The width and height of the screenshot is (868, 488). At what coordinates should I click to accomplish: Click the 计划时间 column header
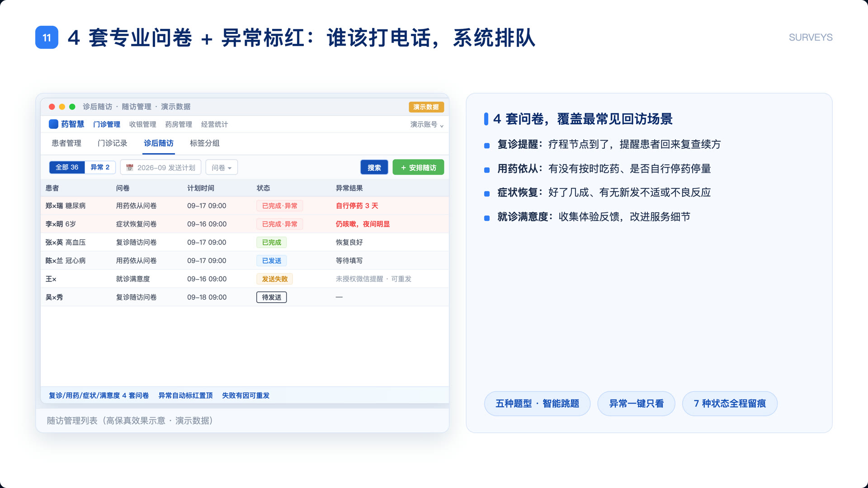pos(201,188)
